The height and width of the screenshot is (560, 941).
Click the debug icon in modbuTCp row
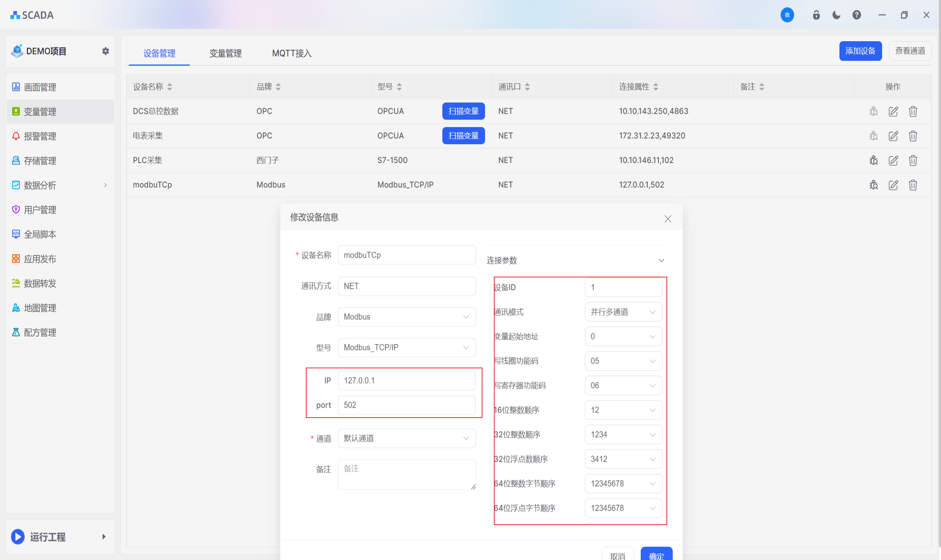[x=873, y=185]
